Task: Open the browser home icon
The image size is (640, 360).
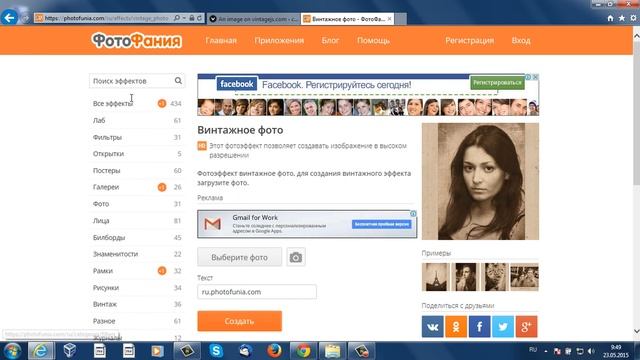Action: pyautogui.click(x=610, y=18)
